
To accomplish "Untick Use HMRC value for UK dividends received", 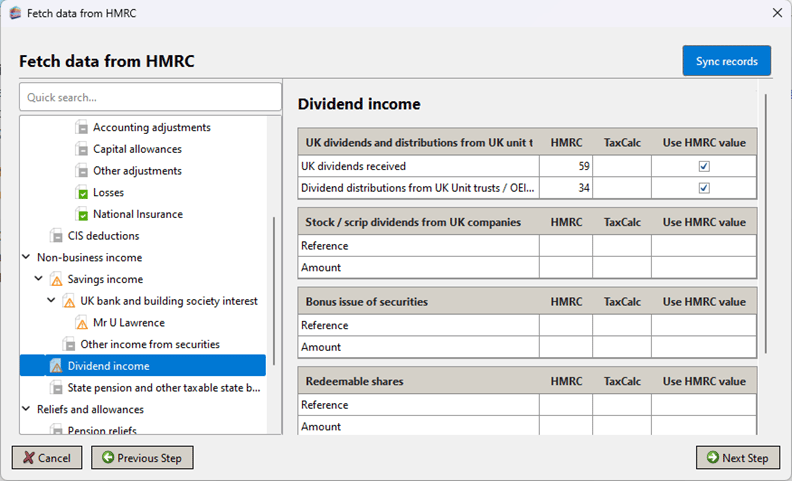I will 704,166.
